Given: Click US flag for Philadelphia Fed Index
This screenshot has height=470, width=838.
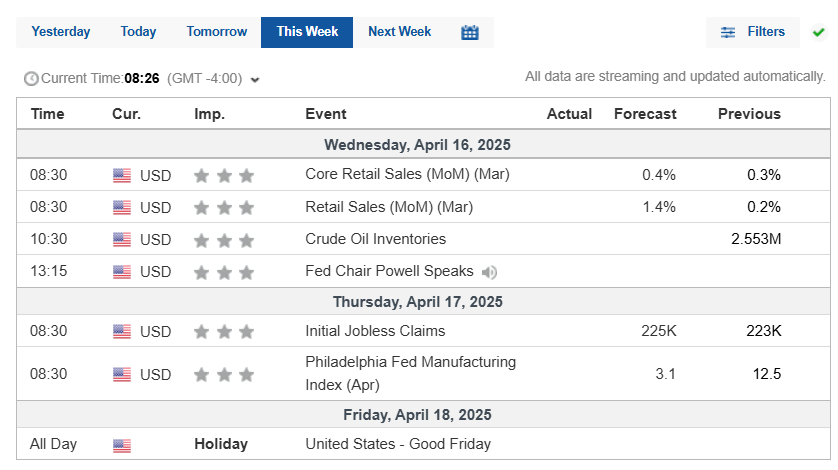Looking at the screenshot, I should point(122,375).
